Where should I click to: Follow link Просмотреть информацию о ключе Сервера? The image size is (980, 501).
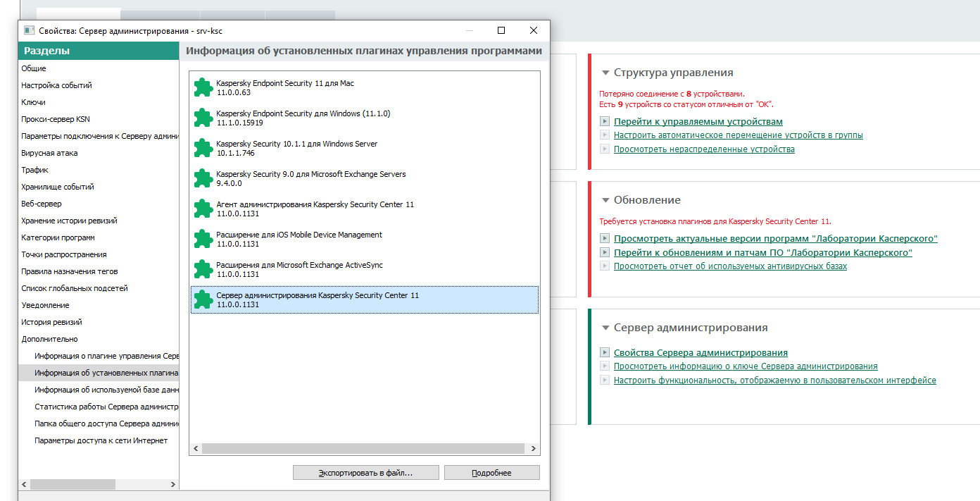point(746,366)
